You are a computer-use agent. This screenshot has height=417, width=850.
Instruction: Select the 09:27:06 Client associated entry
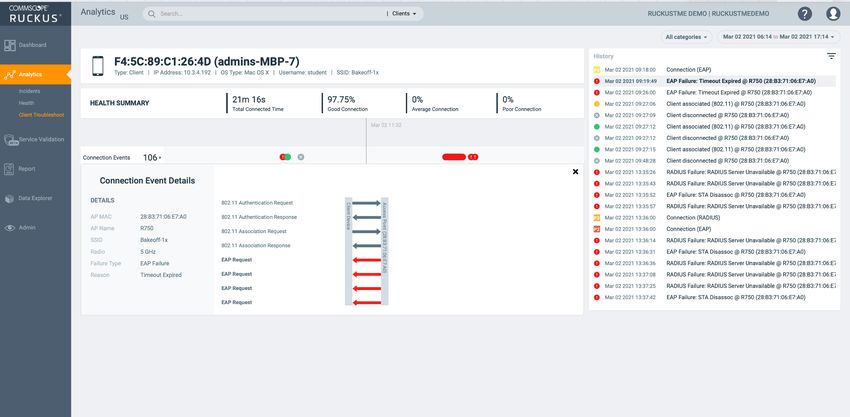[x=714, y=104]
